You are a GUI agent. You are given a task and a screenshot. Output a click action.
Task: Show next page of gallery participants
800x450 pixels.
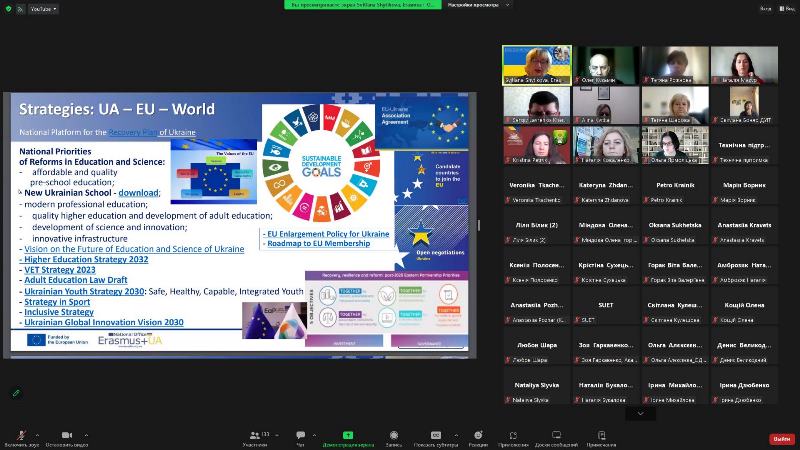[x=641, y=413]
